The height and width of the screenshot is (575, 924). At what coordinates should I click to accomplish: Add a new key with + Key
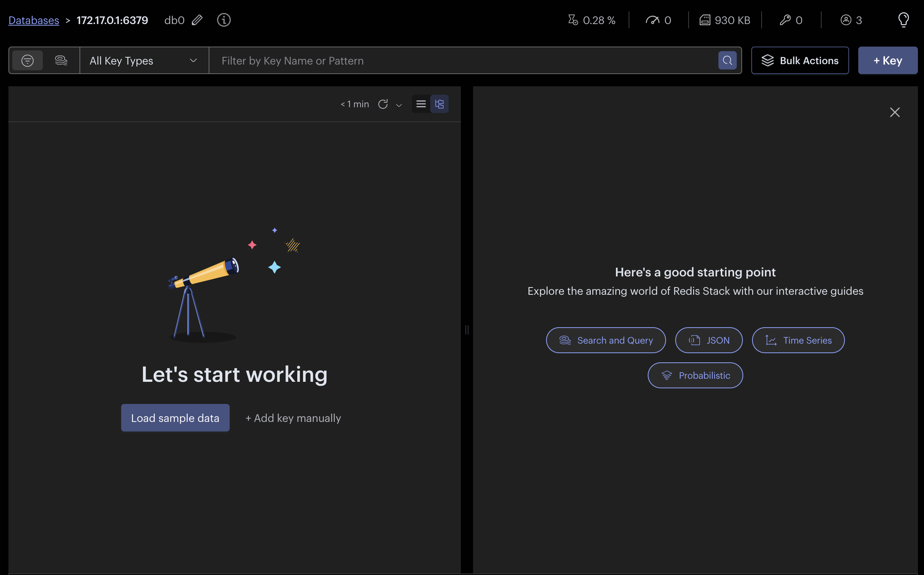coord(888,60)
